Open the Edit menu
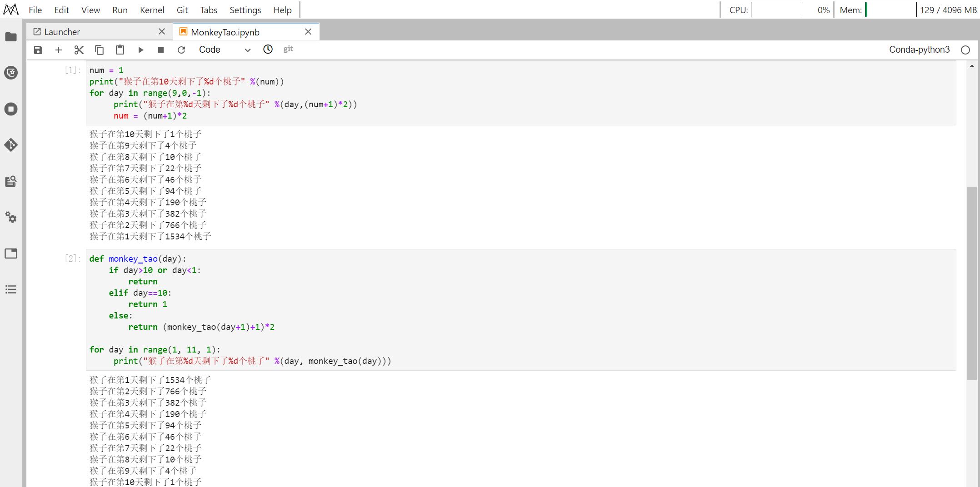The image size is (980, 487). click(x=61, y=10)
